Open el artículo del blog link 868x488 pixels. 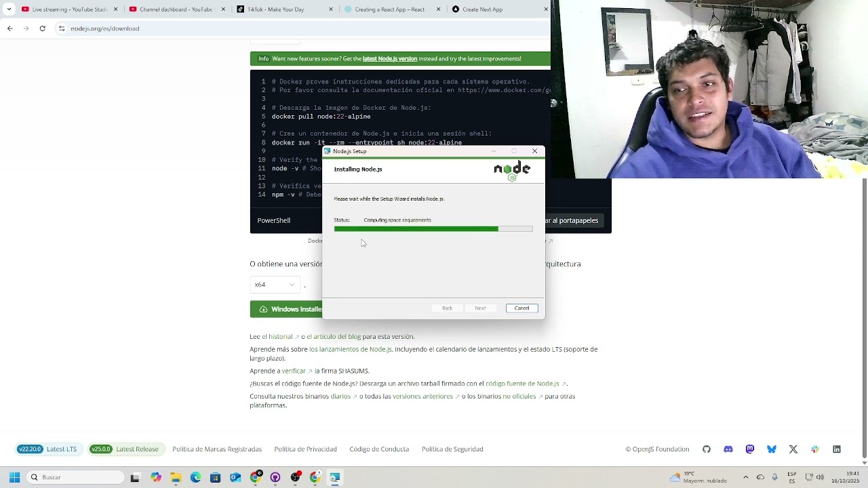click(x=333, y=336)
